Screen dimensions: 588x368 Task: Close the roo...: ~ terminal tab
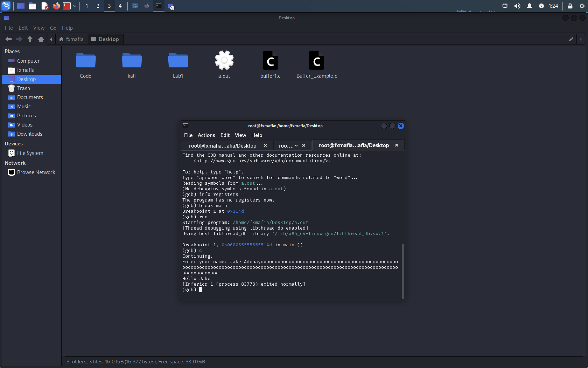coord(304,146)
